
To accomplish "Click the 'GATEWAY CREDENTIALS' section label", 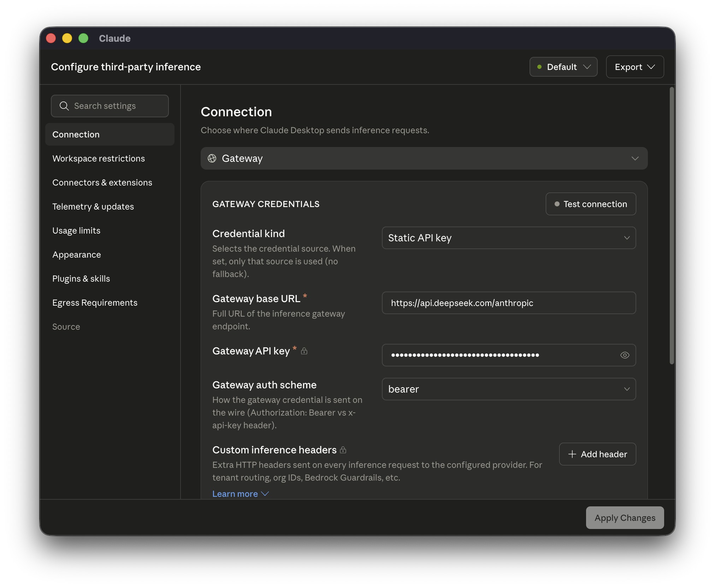I will point(266,204).
